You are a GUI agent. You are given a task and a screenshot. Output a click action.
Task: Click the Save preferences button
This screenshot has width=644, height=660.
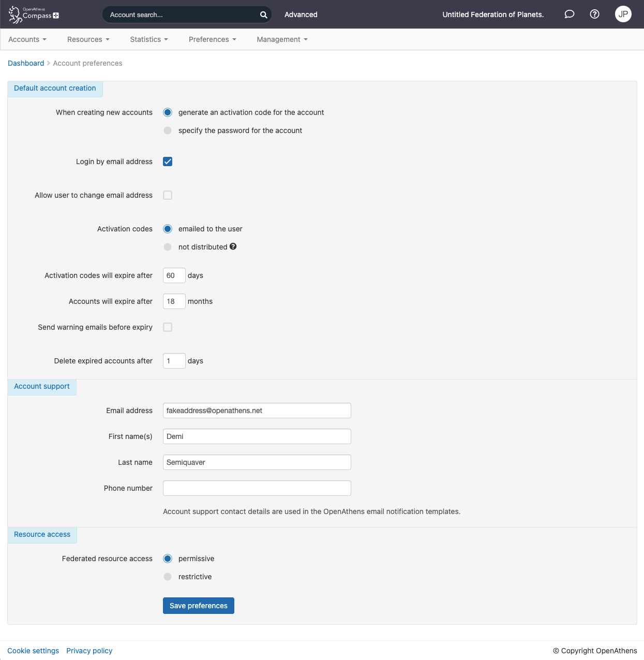point(198,605)
